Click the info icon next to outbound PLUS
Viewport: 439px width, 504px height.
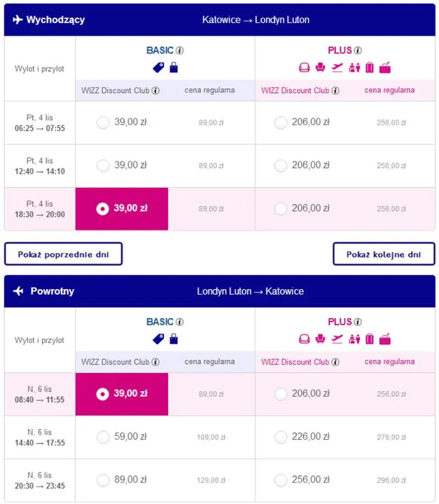(x=358, y=51)
